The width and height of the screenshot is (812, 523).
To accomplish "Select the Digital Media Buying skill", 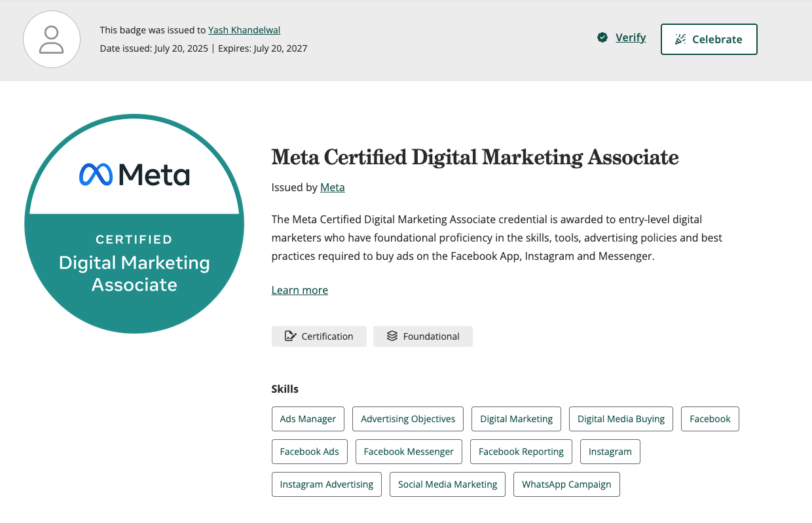I will click(621, 419).
